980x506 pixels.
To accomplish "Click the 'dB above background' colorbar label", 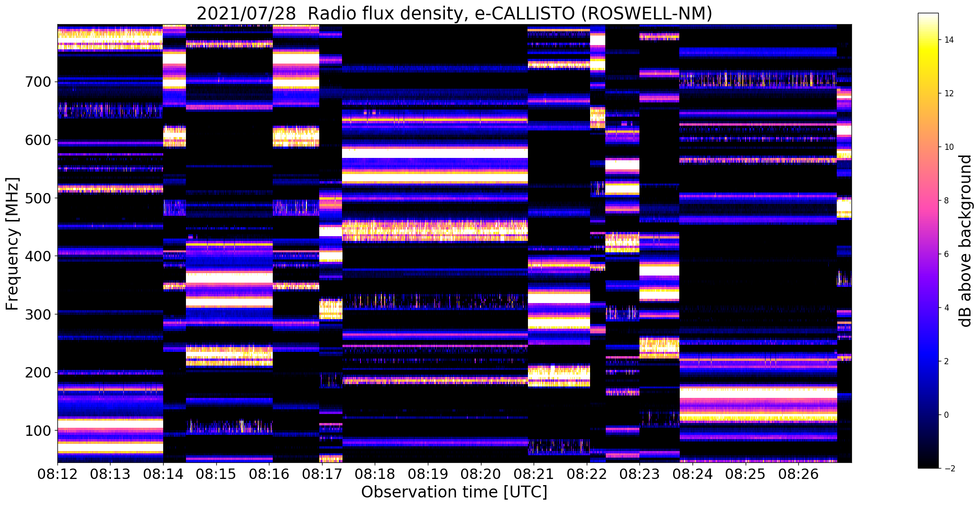I will [x=966, y=241].
